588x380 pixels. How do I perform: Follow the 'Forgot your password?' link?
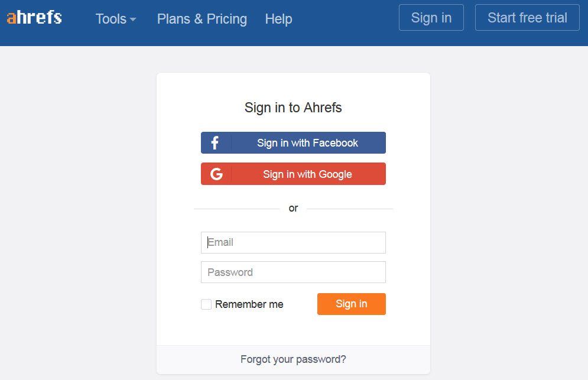point(293,359)
